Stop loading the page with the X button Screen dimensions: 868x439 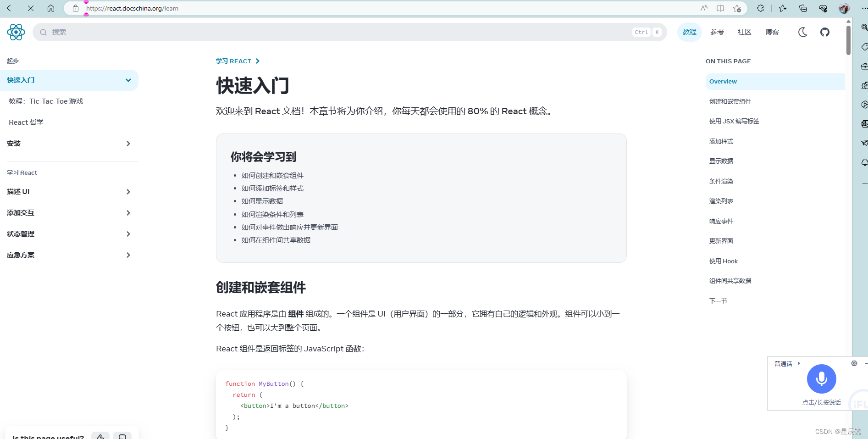click(31, 8)
